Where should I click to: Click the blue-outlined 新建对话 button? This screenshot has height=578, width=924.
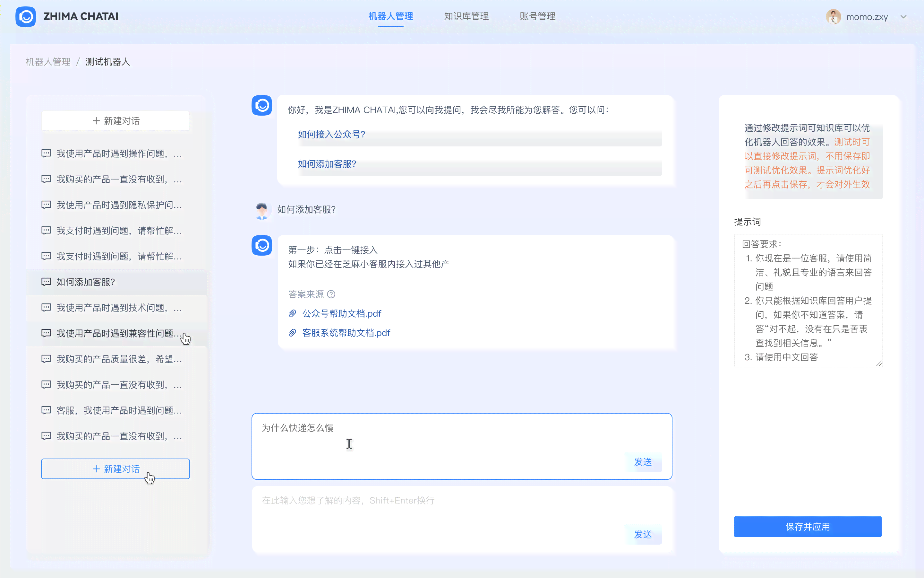[115, 469]
